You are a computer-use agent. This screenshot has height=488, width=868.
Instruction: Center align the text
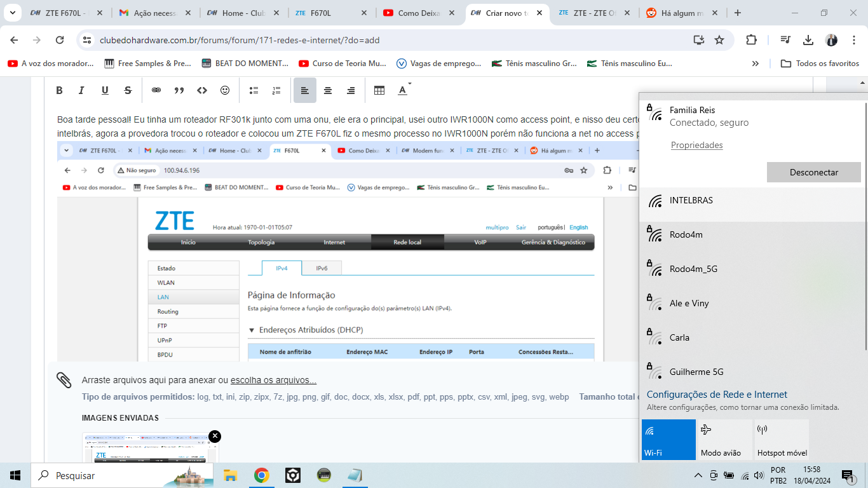(x=328, y=90)
